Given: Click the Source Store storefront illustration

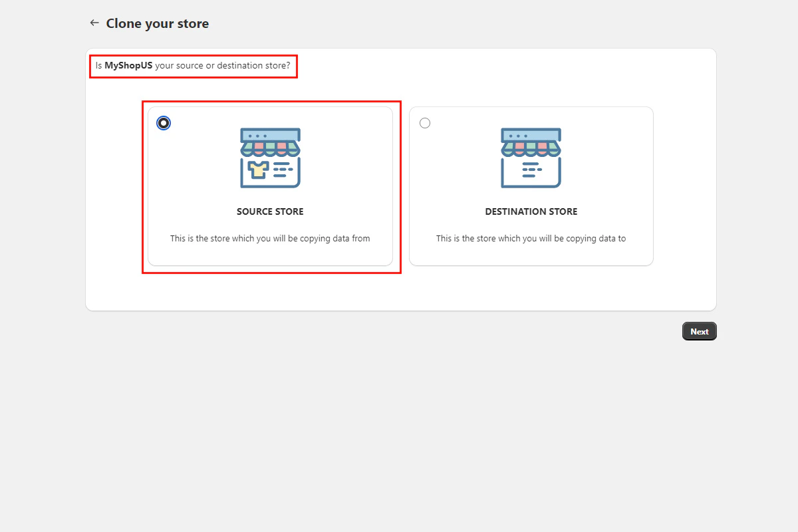Looking at the screenshot, I should [x=270, y=158].
